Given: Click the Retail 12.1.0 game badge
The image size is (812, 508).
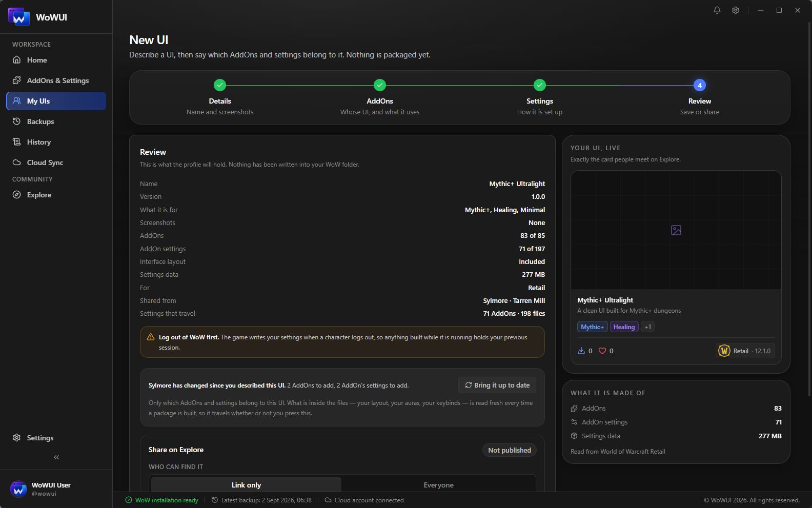Looking at the screenshot, I should (x=745, y=351).
